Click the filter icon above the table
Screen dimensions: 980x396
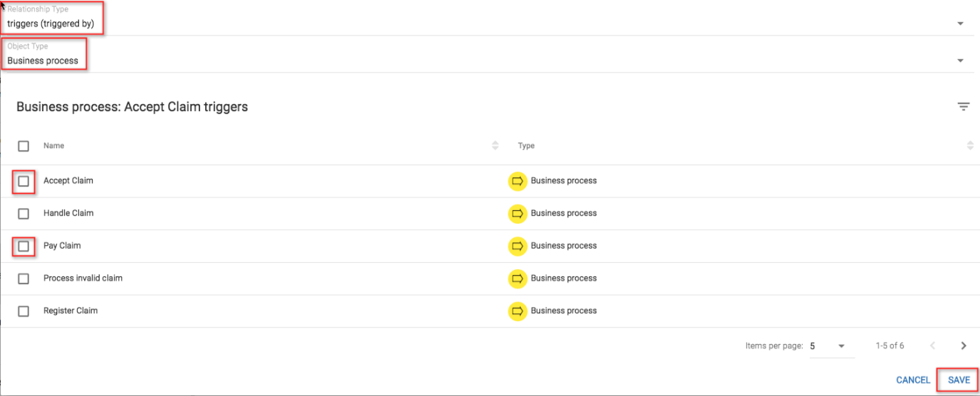[963, 107]
